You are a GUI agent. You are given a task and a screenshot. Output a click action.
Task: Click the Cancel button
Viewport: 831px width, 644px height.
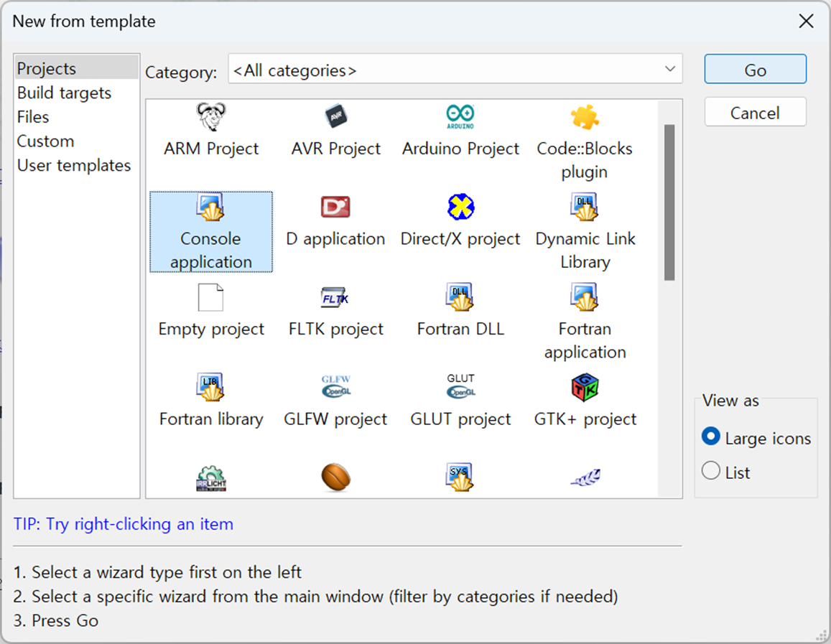click(755, 112)
